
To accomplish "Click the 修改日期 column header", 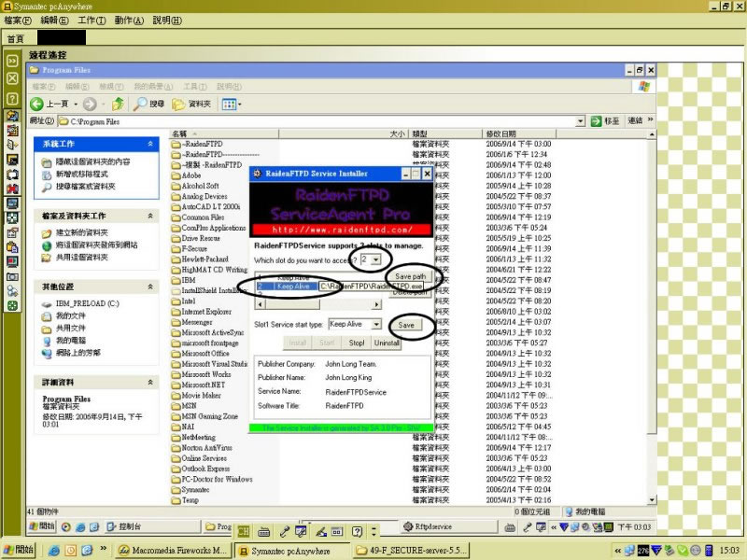I will click(x=518, y=133).
